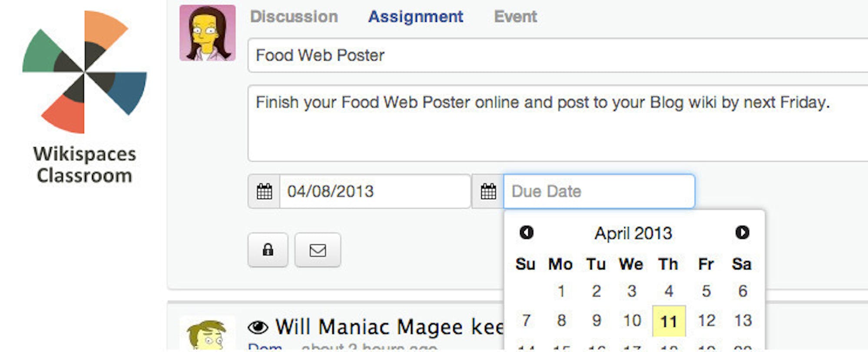
Task: Toggle the lock privacy button
Action: (x=268, y=250)
